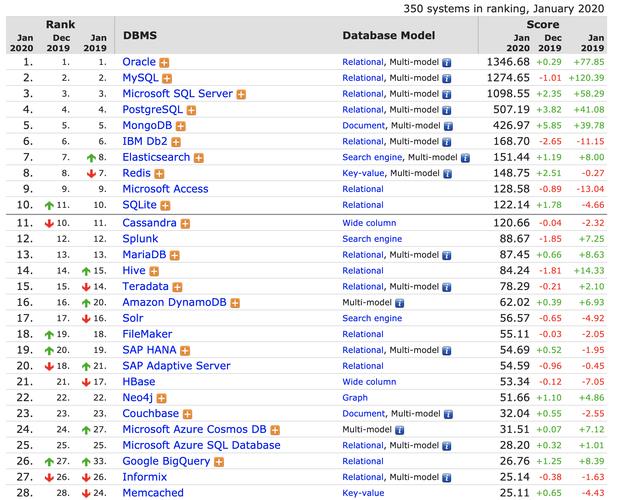Click the info icon in Oracle's model column
617x500 pixels.
pyautogui.click(x=447, y=63)
